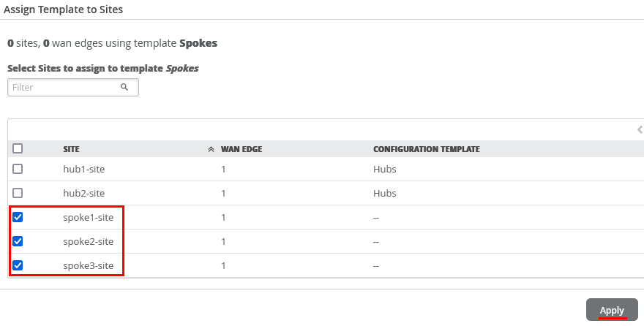Click the CONFIGURATION TEMPLATE column header
644x326 pixels.
click(x=426, y=149)
